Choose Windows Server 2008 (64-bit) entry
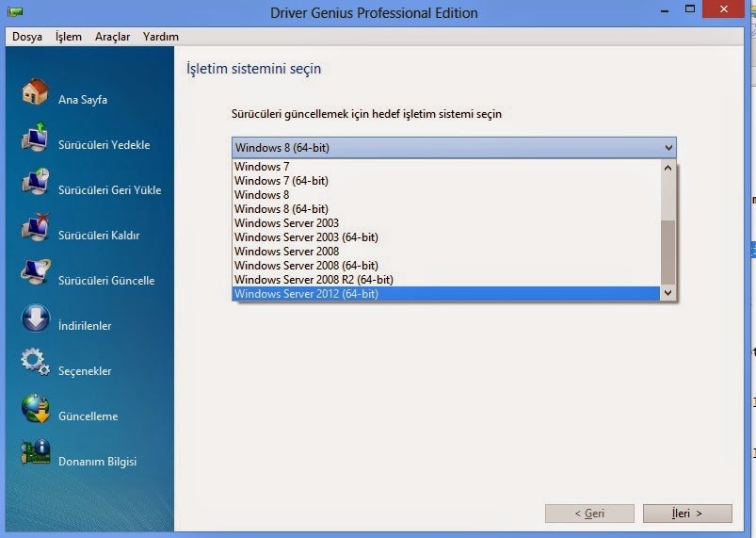Screen dimensions: 756x538 point(446,266)
